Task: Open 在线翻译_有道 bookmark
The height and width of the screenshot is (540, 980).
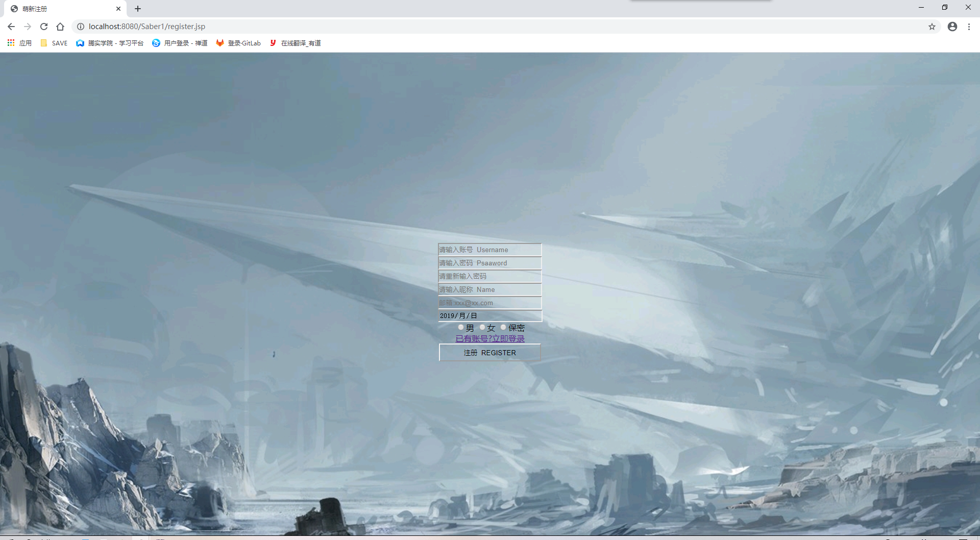Action: [x=295, y=43]
